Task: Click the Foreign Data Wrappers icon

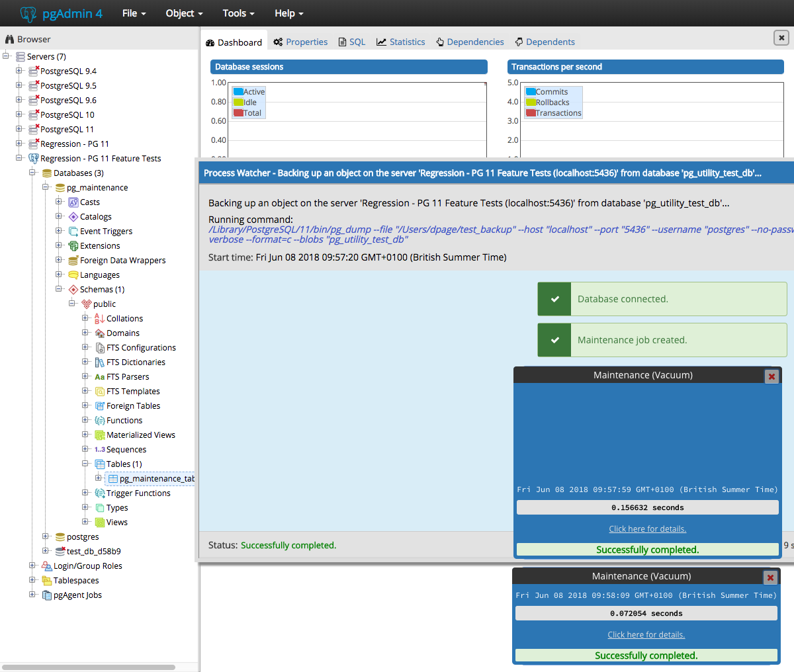Action: coord(73,261)
